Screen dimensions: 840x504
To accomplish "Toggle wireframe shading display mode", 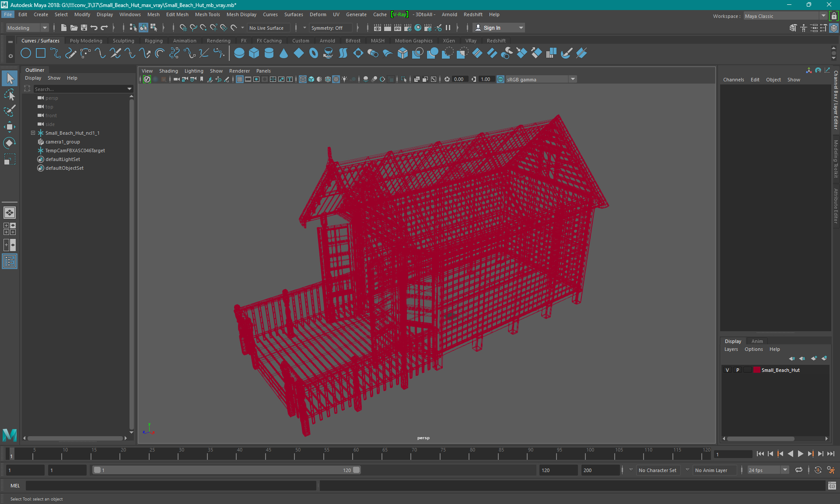I will (302, 79).
